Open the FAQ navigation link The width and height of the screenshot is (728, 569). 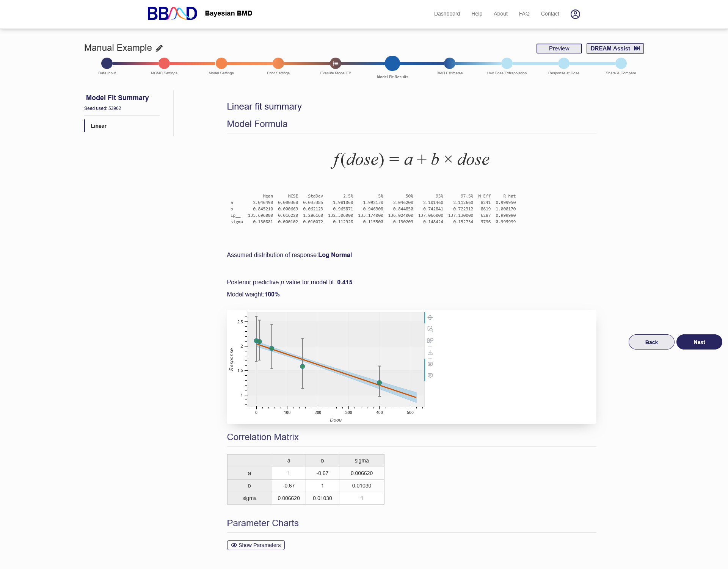(x=524, y=14)
